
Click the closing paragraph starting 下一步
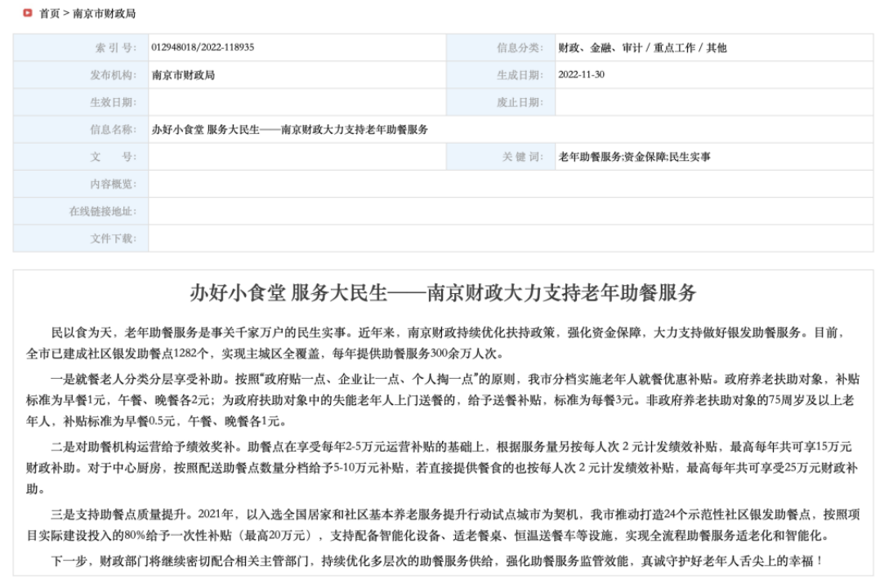tap(437, 560)
